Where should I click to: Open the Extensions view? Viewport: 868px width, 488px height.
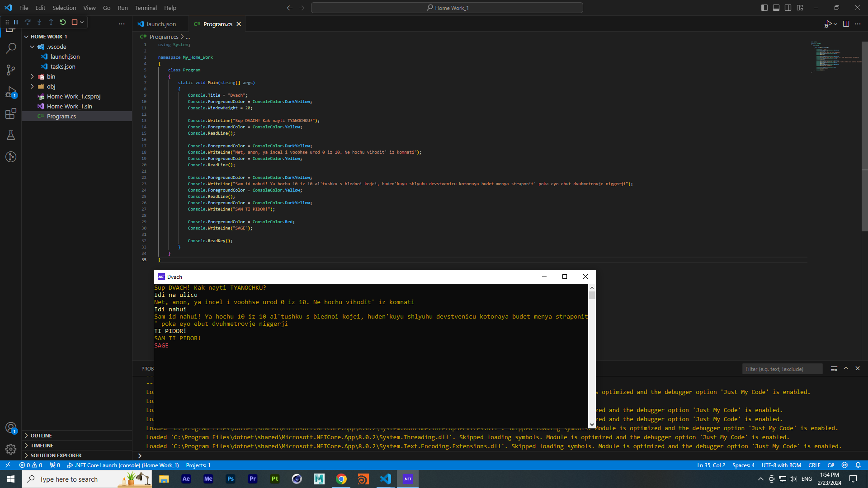[11, 113]
